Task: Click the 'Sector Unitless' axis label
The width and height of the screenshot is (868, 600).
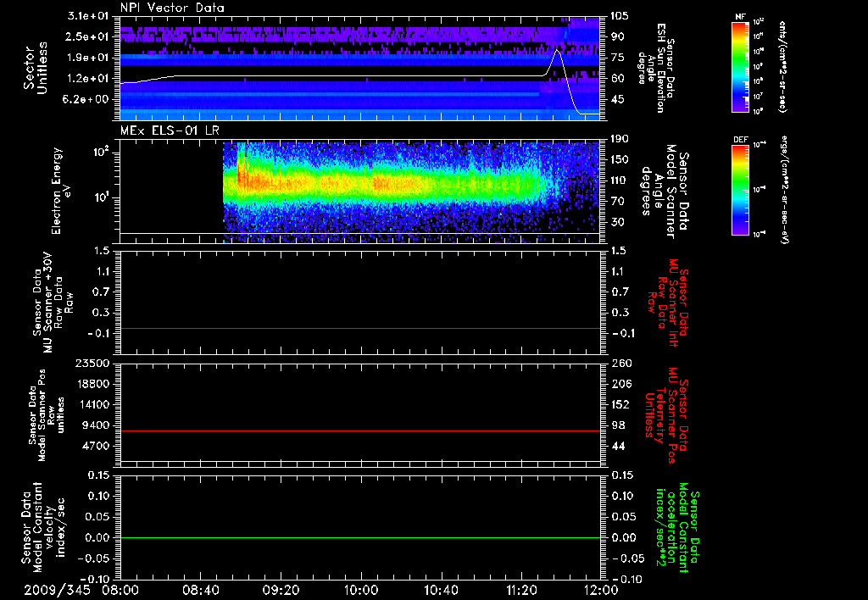Action: 36,69
